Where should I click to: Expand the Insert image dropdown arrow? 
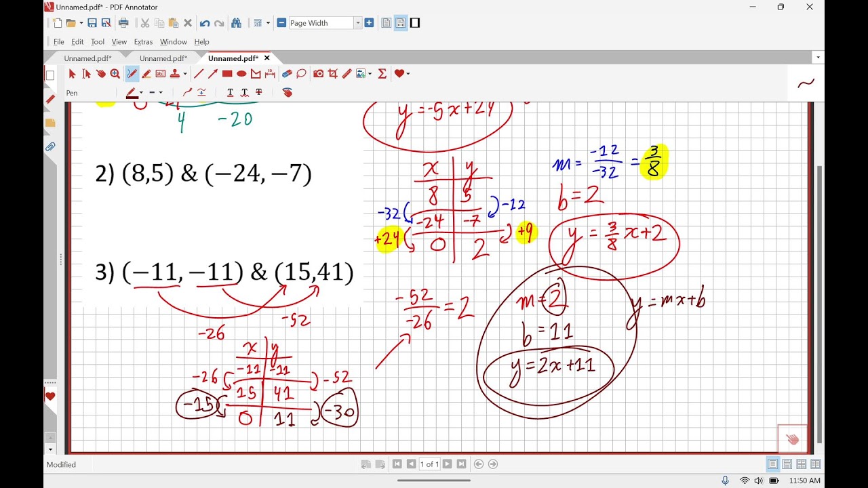[370, 74]
